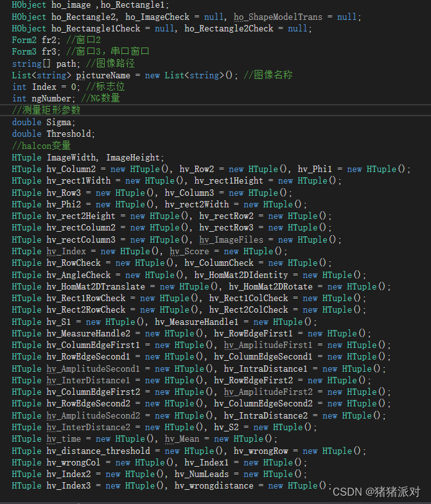This screenshot has height=504, width=431.
Task: Click the hv_Column3 variable
Action: [x=189, y=193]
